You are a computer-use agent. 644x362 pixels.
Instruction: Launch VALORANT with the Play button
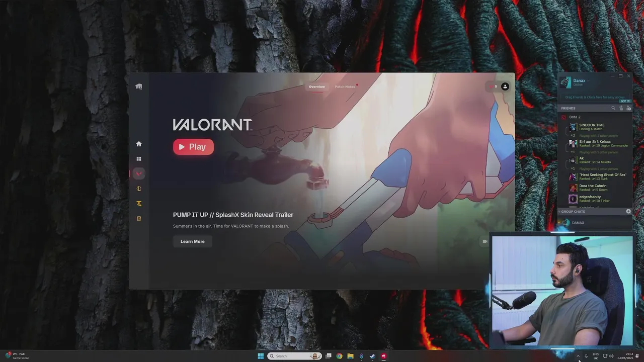point(193,147)
